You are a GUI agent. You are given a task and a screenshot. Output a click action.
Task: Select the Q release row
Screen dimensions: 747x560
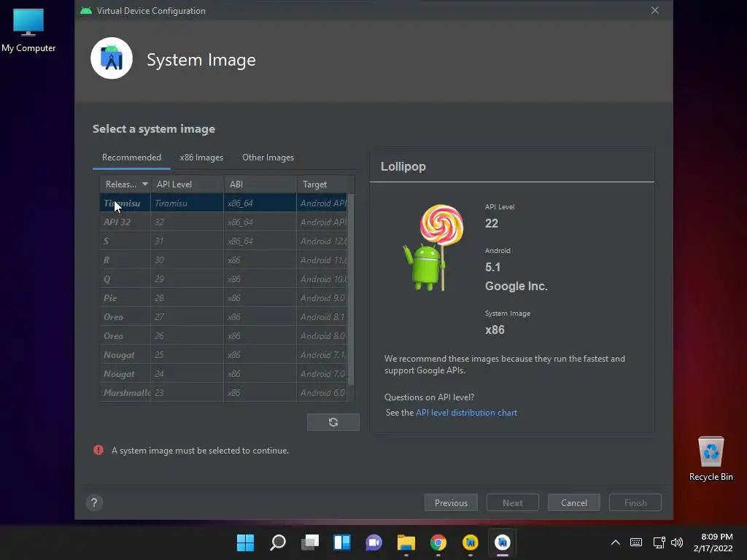point(223,279)
